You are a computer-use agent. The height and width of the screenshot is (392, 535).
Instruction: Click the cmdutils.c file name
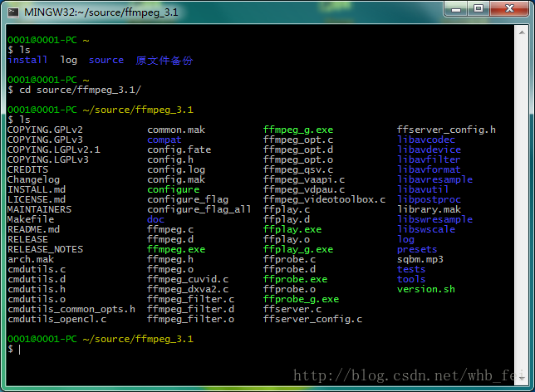37,269
